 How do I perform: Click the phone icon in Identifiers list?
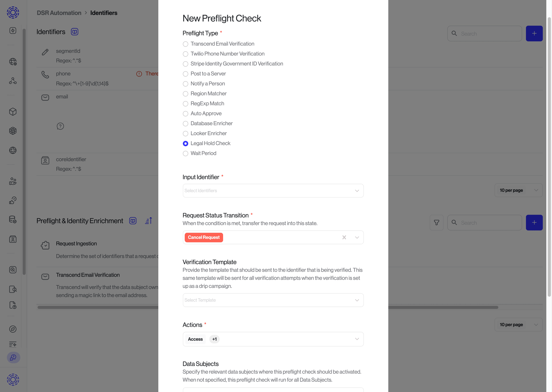[45, 75]
